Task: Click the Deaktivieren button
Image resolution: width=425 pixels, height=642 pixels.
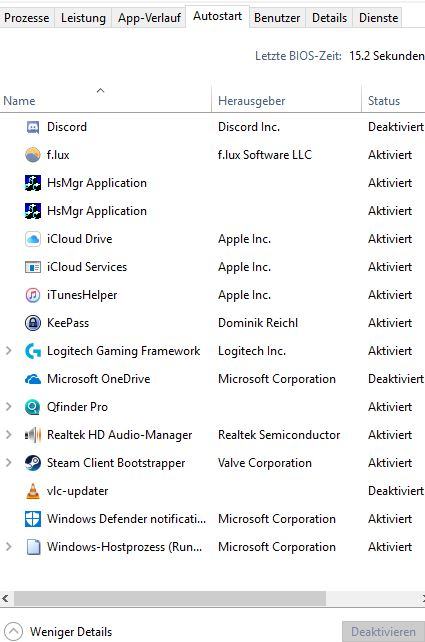Action: 383,632
